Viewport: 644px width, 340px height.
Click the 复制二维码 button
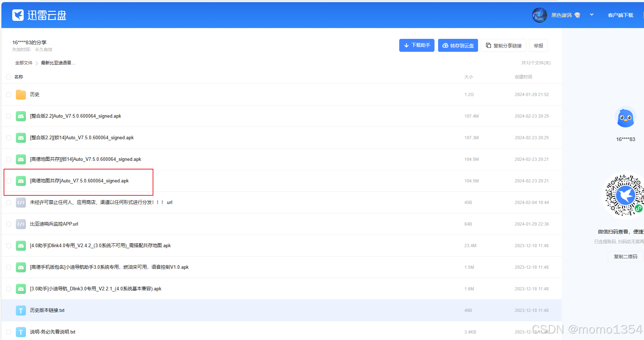[626, 257]
